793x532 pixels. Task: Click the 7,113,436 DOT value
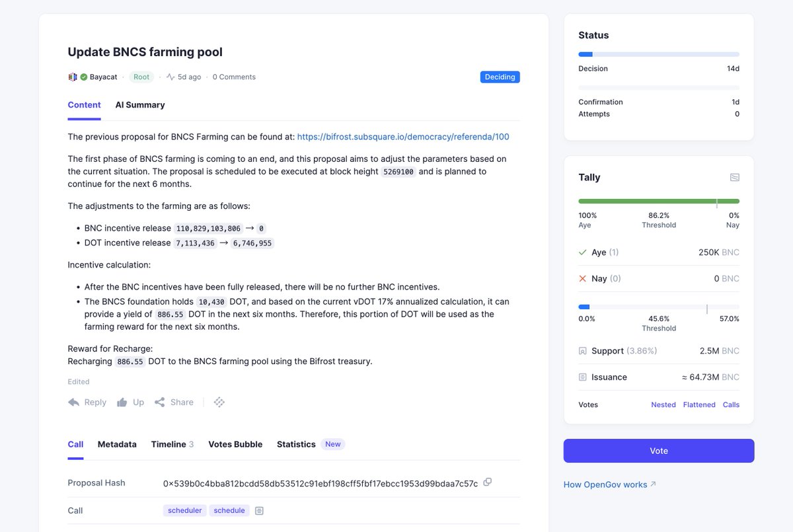(195, 243)
